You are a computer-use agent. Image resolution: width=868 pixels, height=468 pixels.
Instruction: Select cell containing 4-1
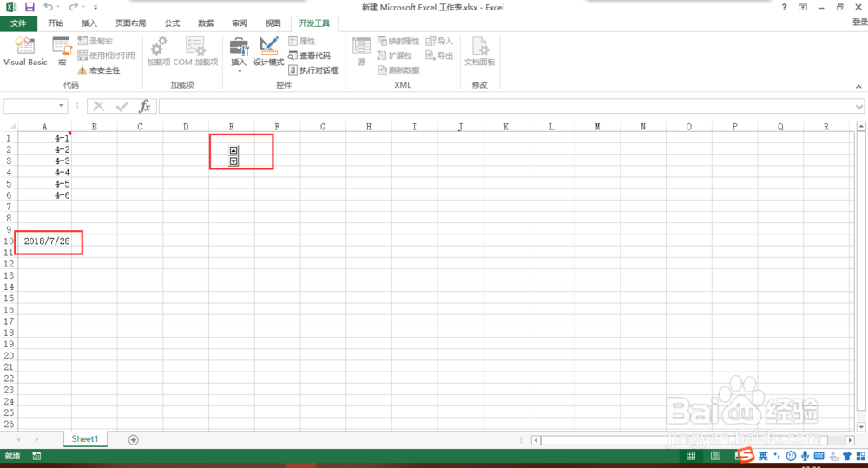[x=44, y=138]
